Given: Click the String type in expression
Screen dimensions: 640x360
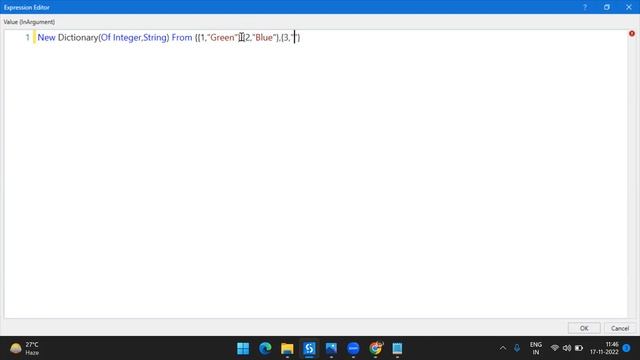Looking at the screenshot, I should click(155, 38).
